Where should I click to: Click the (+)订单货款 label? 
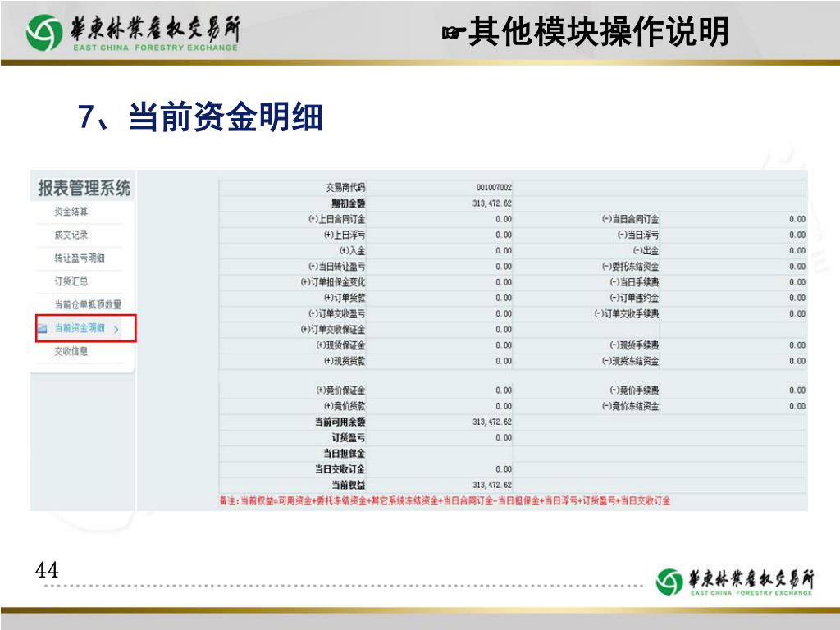pos(345,298)
